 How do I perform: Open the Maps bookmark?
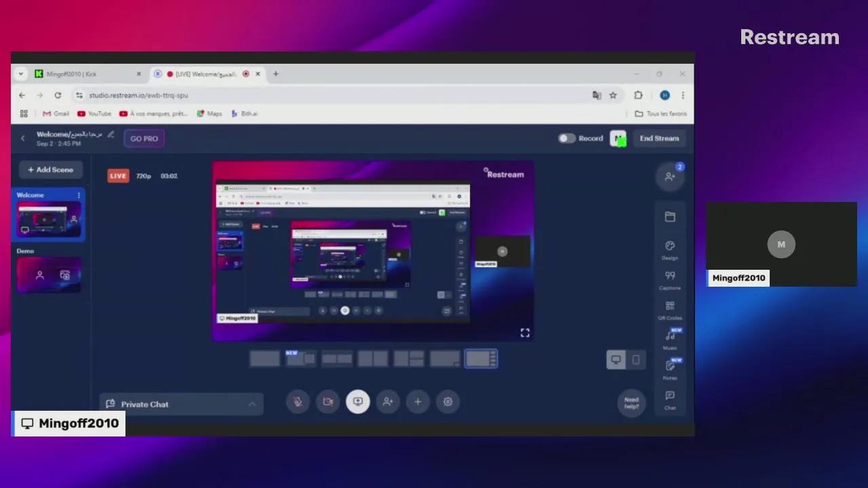tap(209, 114)
